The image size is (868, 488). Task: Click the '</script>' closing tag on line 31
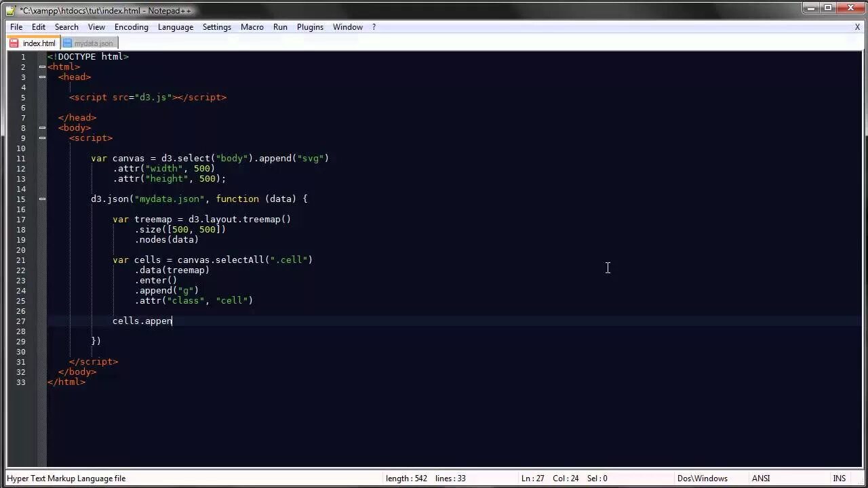94,362
